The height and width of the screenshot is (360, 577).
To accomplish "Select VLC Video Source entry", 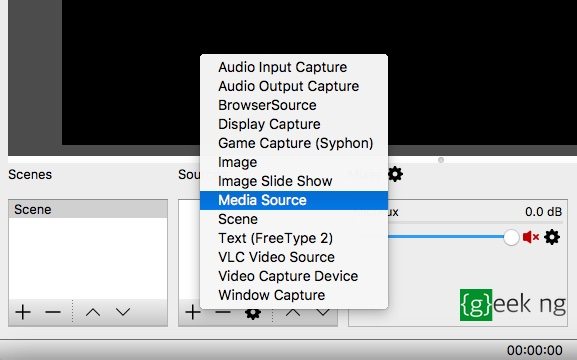I will pyautogui.click(x=294, y=257).
